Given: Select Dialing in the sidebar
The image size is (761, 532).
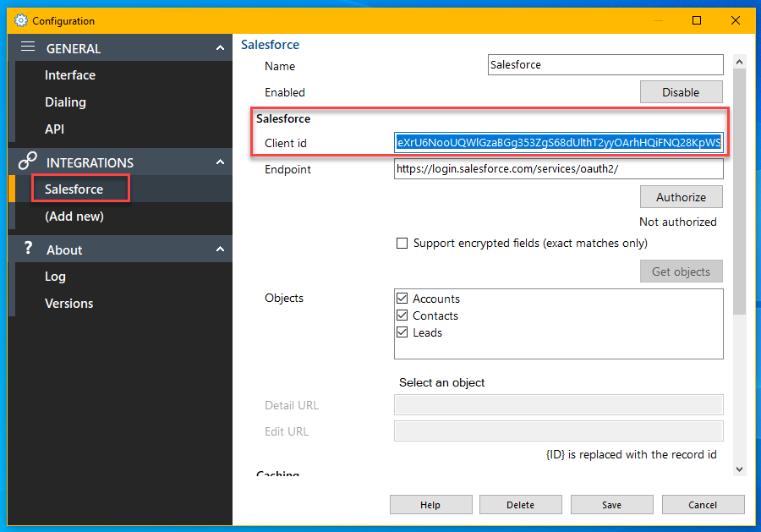Looking at the screenshot, I should (x=65, y=102).
